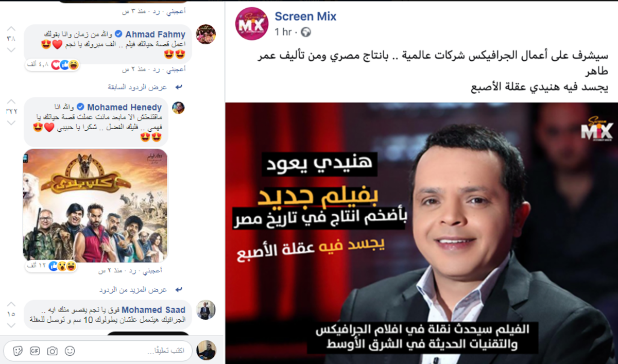Open Mohamed Henedy's profile name link
The height and width of the screenshot is (364, 618).
click(x=124, y=108)
